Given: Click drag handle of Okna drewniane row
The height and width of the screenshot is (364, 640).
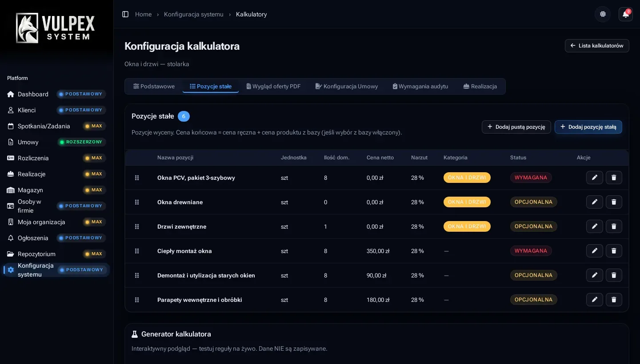Looking at the screenshot, I should coord(137,202).
